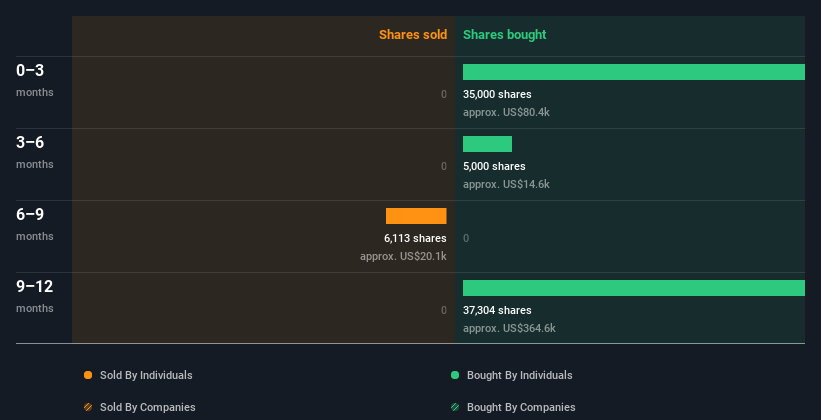
Task: Click the 6–9 months row label
Action: point(35,224)
